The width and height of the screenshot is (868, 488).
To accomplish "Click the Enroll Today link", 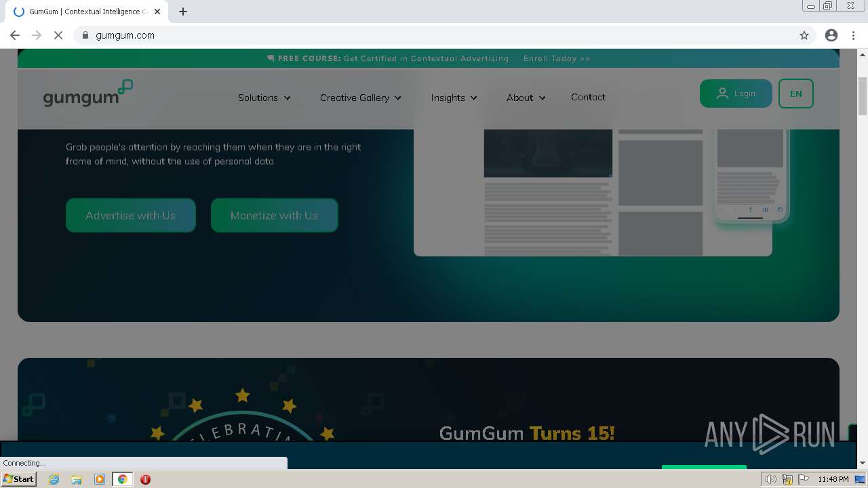I will point(557,58).
